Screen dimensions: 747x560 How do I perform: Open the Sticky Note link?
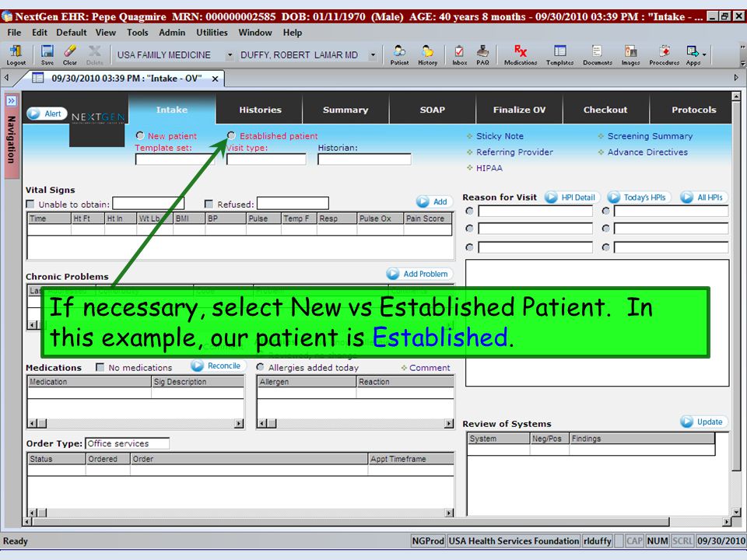500,135
